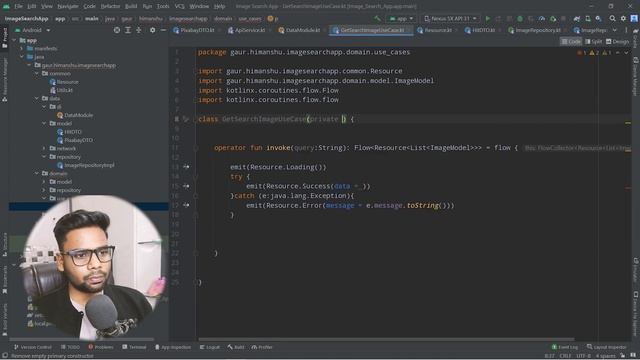Click the gutter icon beside class declaration line

[x=186, y=119]
